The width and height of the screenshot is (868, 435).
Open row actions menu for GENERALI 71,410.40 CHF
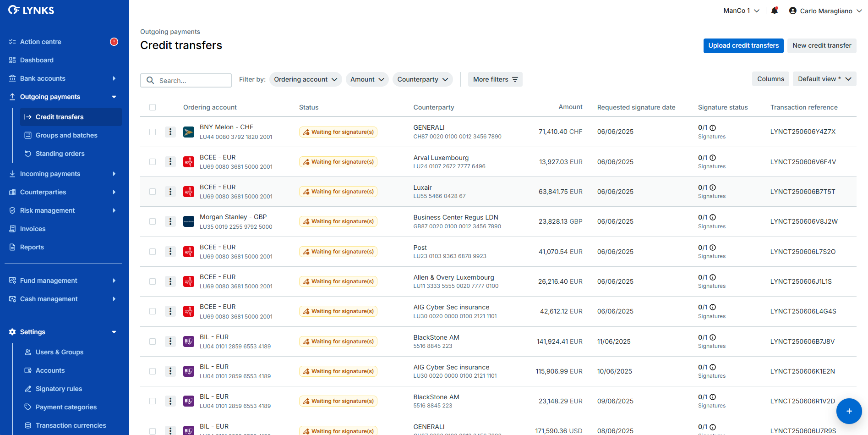[170, 132]
